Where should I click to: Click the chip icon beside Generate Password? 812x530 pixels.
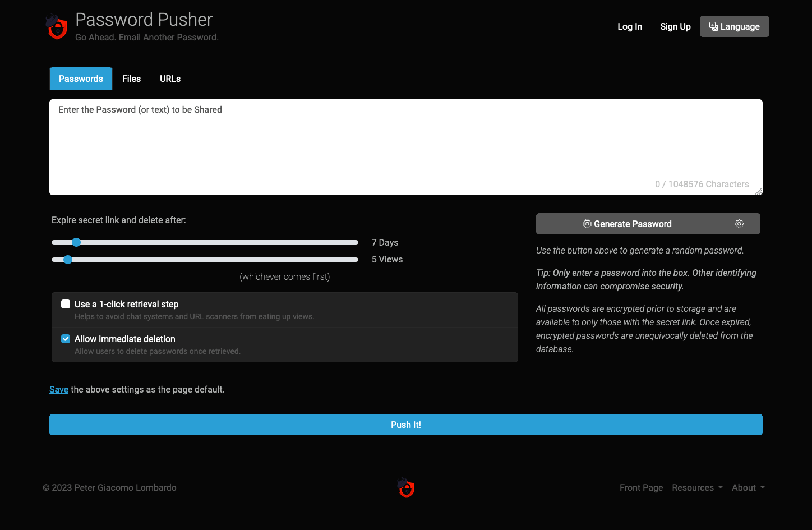point(587,224)
